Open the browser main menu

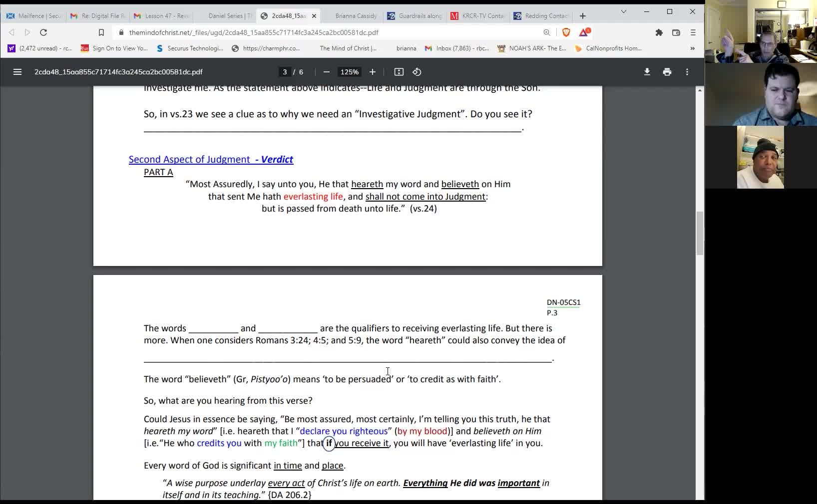[693, 32]
